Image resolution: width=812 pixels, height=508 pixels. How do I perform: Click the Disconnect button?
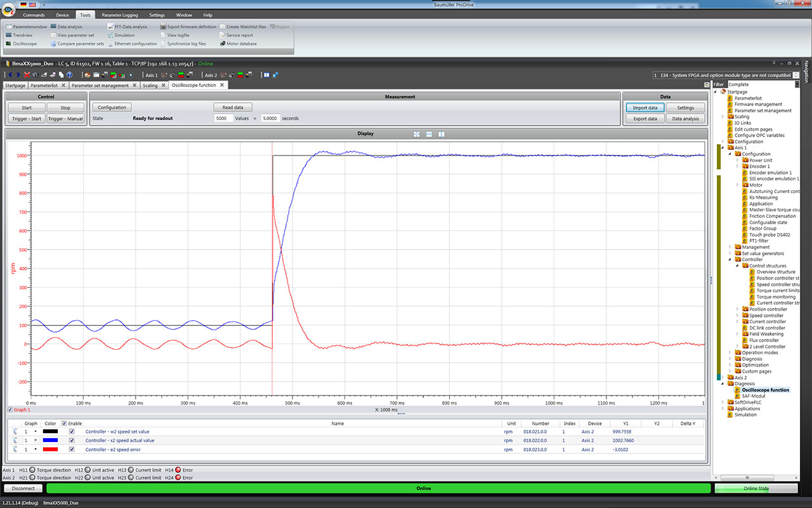point(23,488)
